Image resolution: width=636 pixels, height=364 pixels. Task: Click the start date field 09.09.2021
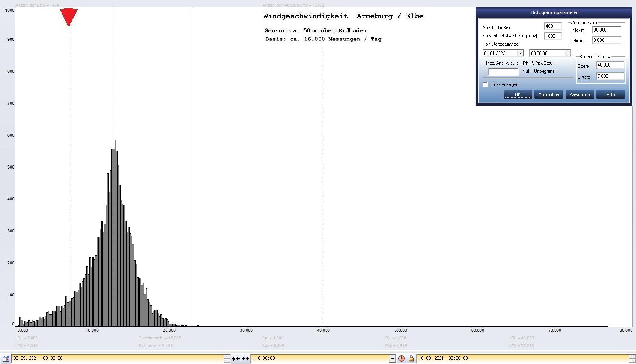pos(118,359)
